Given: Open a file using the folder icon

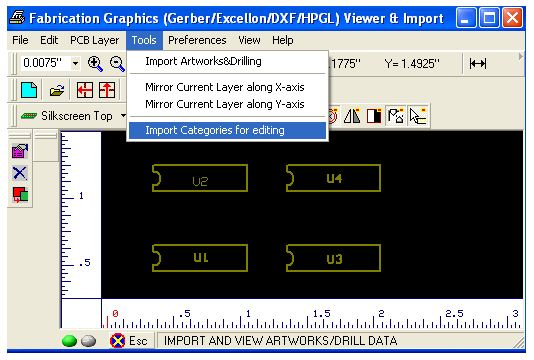Looking at the screenshot, I should click(57, 91).
